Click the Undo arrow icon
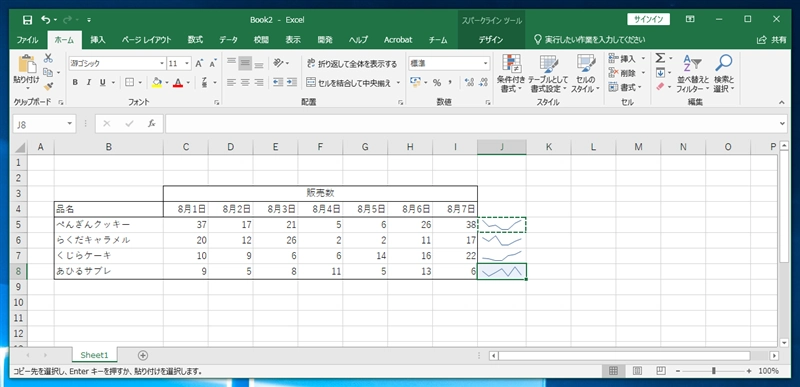800x387 pixels. [x=46, y=20]
